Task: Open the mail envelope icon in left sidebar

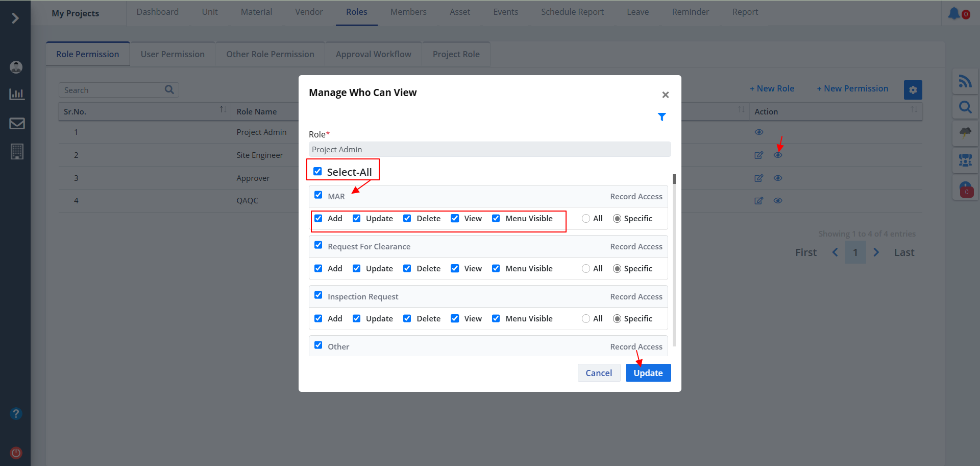Action: [x=17, y=123]
